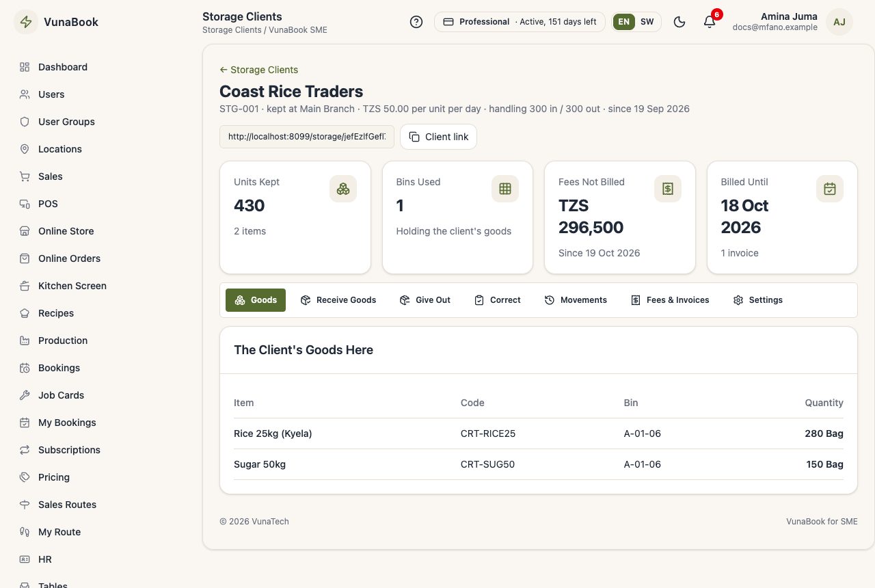
Task: Open notifications bell with 6 badge
Action: [x=710, y=22]
